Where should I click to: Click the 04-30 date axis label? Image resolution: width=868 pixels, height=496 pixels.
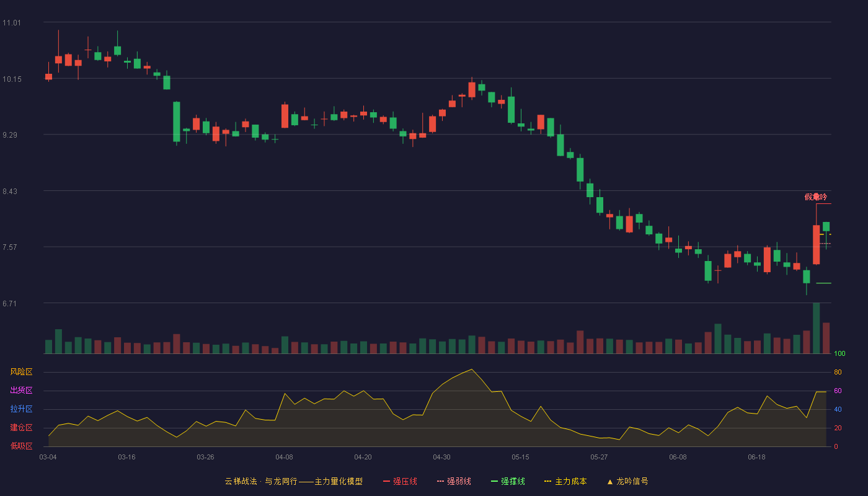click(441, 457)
